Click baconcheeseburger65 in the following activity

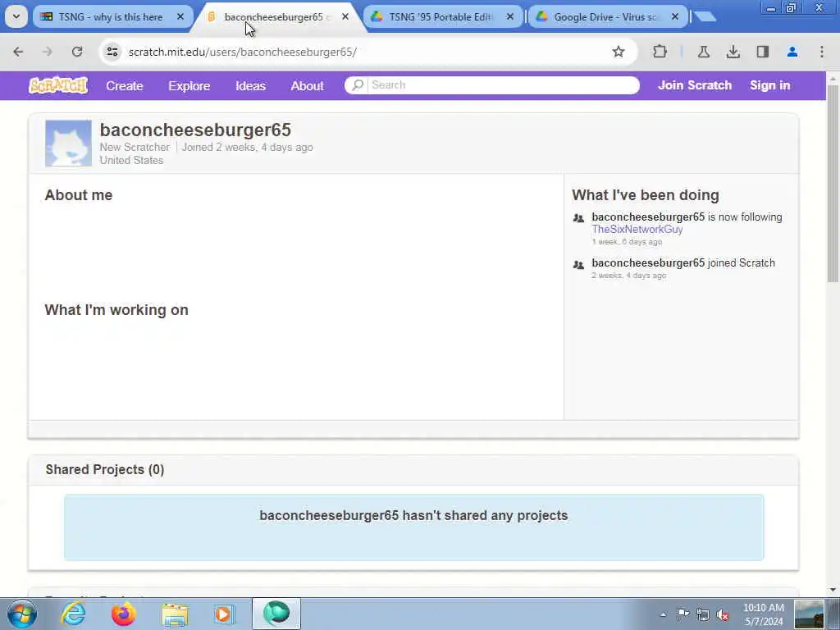(648, 217)
